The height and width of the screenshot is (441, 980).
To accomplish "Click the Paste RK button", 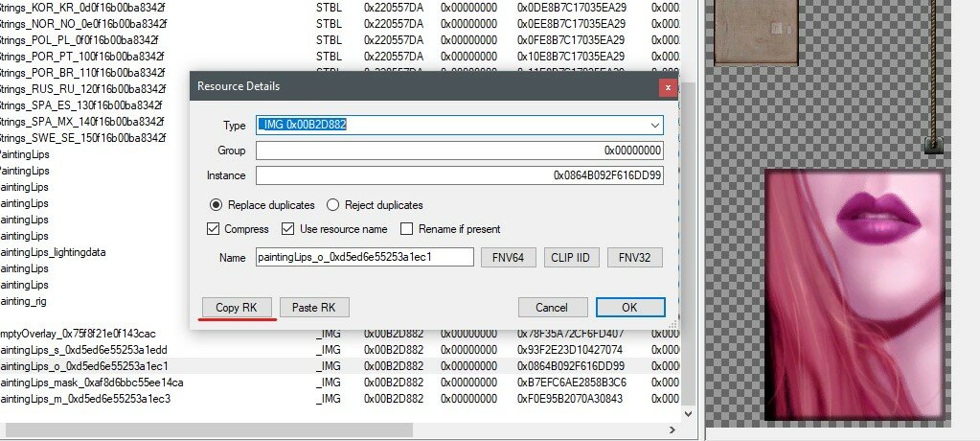I will click(x=314, y=307).
